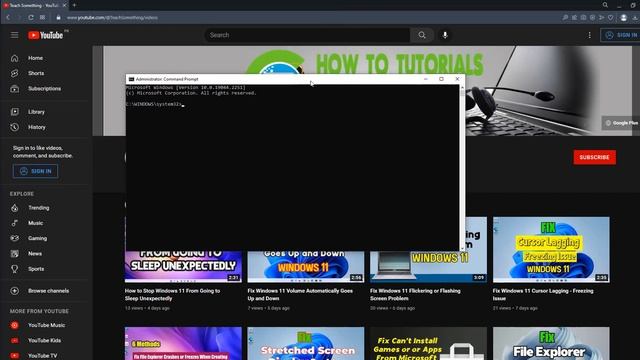
Task: Click the Command Prompt vertical scrollbar
Action: [462, 167]
